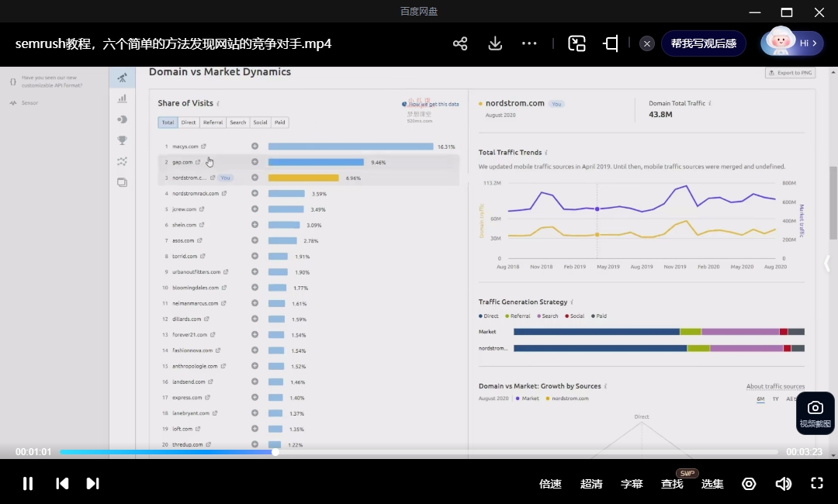Image resolution: width=838 pixels, height=504 pixels.
Task: Click the plus icon beside asos.com
Action: coord(255,240)
